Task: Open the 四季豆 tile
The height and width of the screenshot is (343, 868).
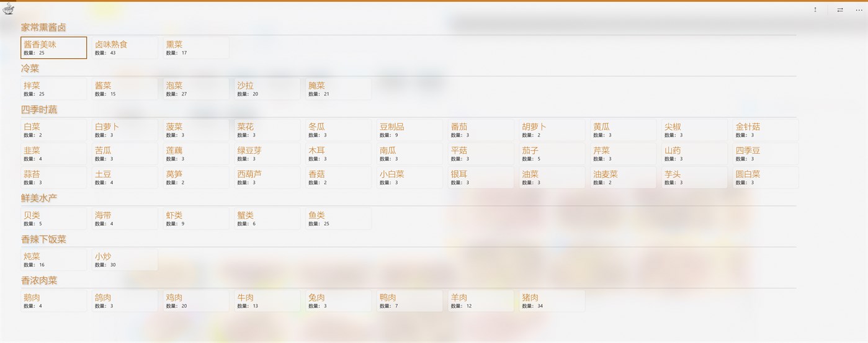Action: point(766,154)
